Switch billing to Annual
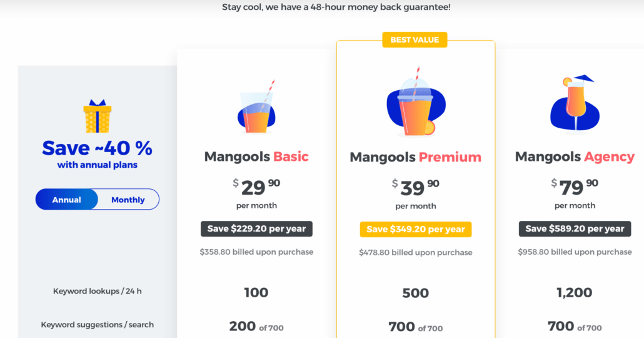The image size is (644, 338). [66, 200]
